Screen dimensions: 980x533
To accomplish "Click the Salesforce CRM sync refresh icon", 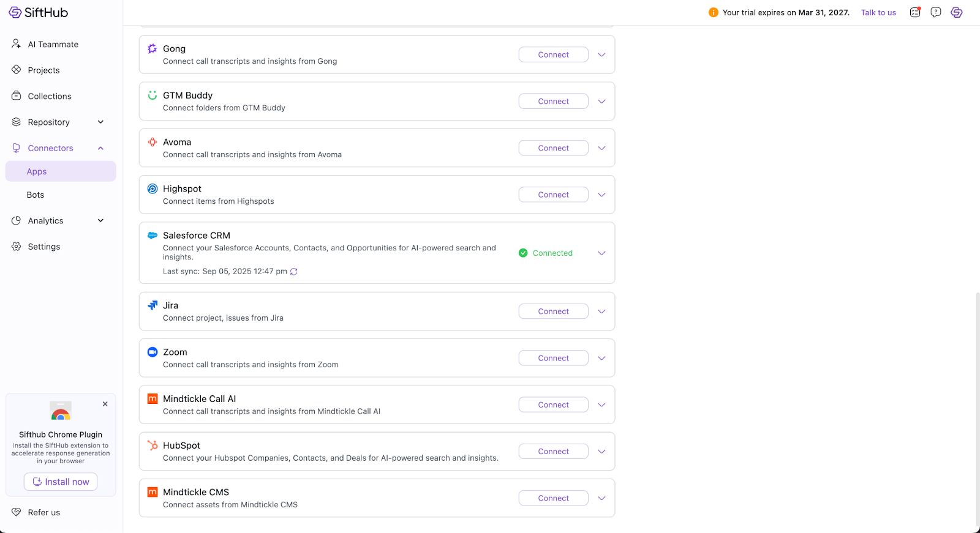I will 294,272.
